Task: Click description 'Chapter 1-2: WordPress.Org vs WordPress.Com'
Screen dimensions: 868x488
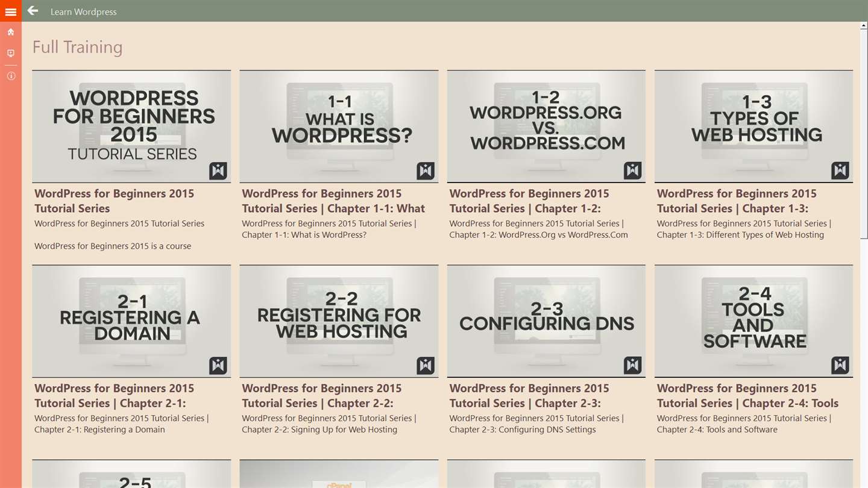Action: pos(539,235)
